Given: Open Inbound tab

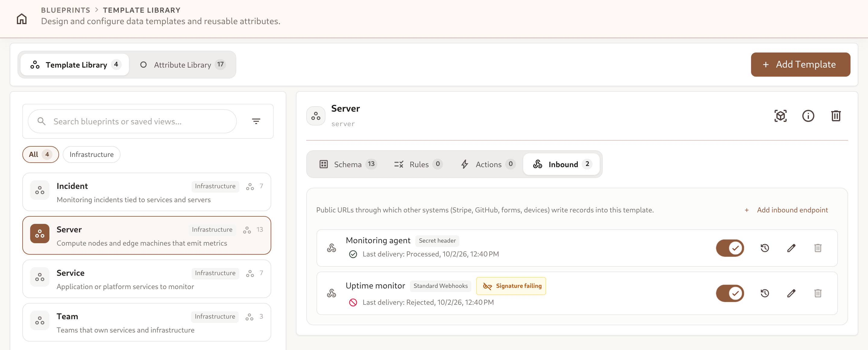Looking at the screenshot, I should coord(562,164).
